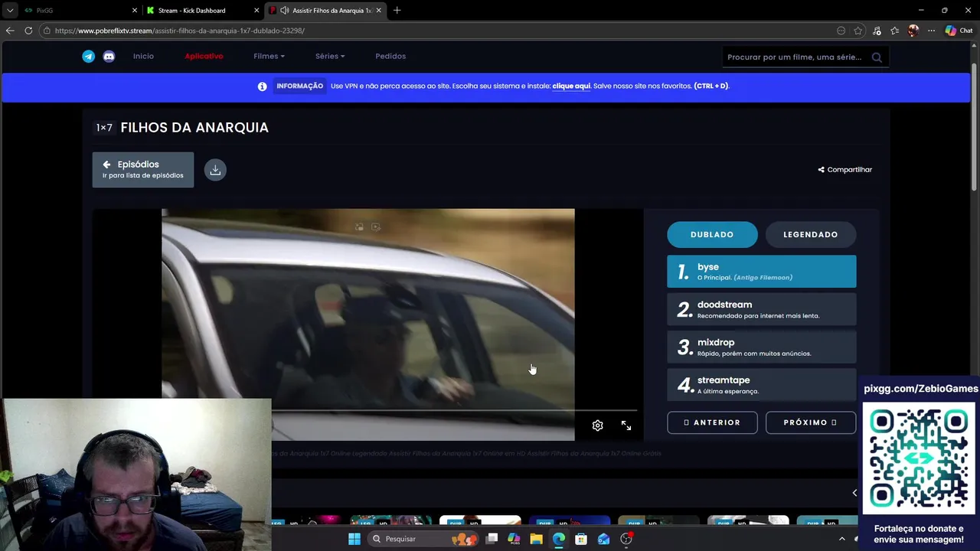Click the Informação info icon in banner
This screenshot has height=551, width=980.
point(262,86)
